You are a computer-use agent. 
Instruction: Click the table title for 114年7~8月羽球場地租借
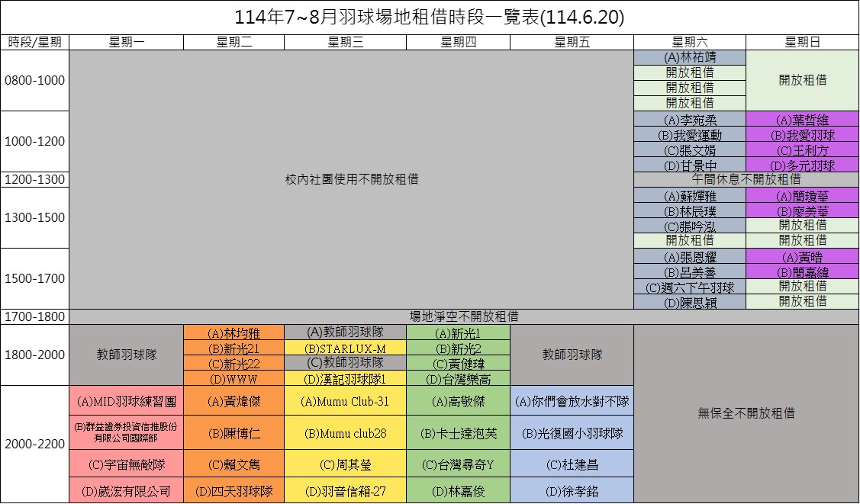(x=430, y=18)
